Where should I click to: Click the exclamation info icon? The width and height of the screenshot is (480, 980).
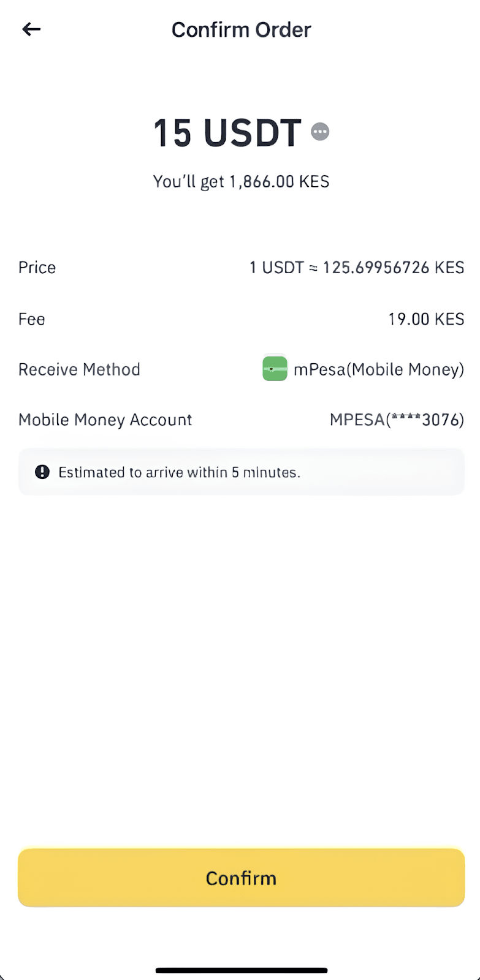(42, 472)
